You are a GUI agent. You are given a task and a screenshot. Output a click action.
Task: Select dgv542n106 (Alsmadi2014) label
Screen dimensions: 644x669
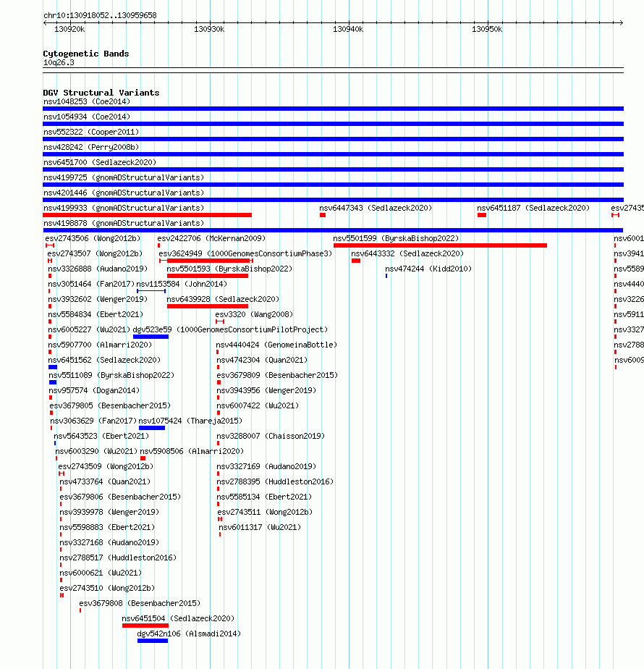pos(189,634)
